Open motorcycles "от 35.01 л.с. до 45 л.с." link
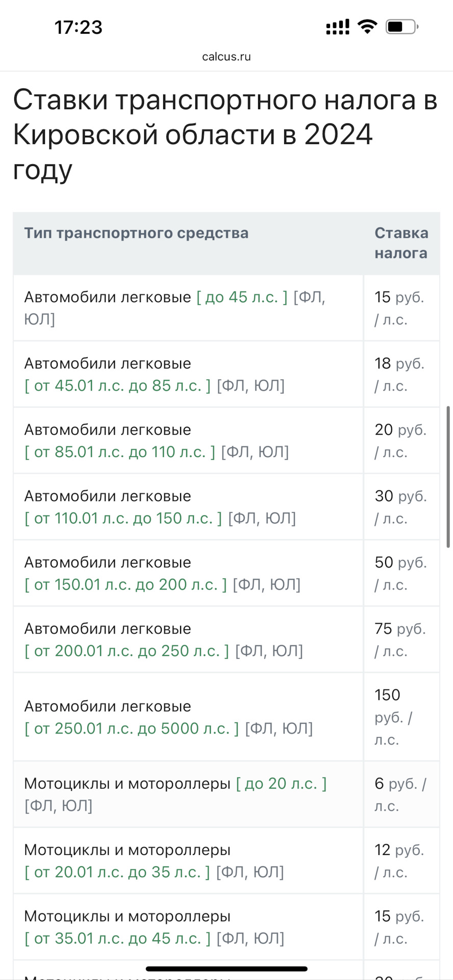The image size is (453, 980). [118, 939]
